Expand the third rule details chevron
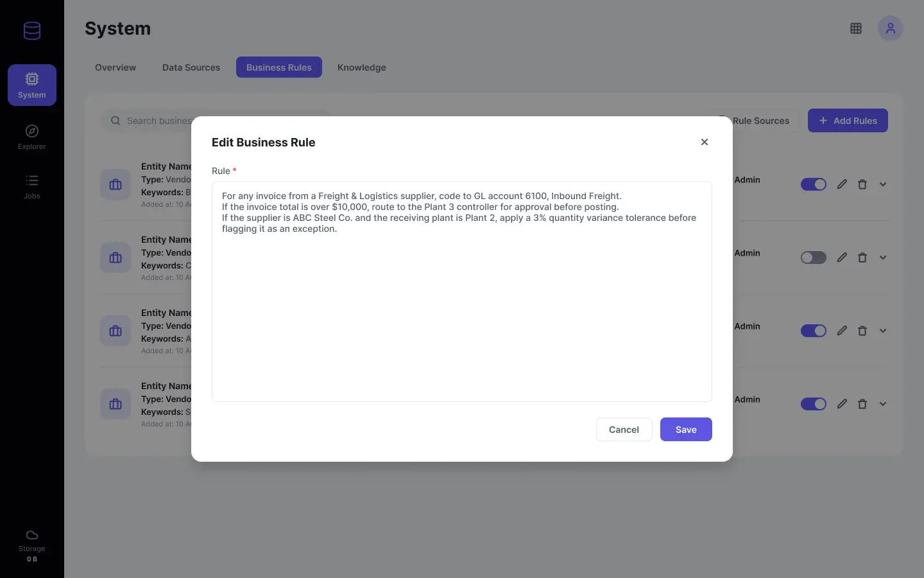Screen dimensions: 924x578 click(x=883, y=331)
